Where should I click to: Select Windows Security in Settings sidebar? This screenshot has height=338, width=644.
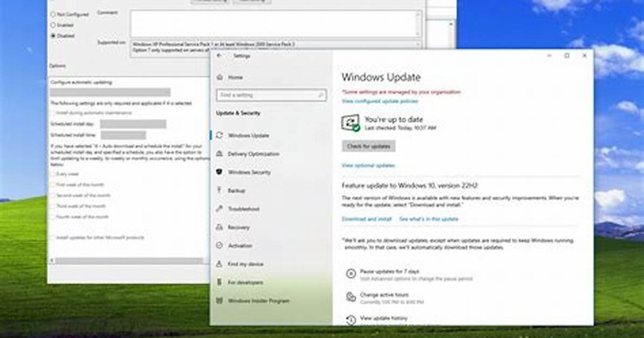249,172
